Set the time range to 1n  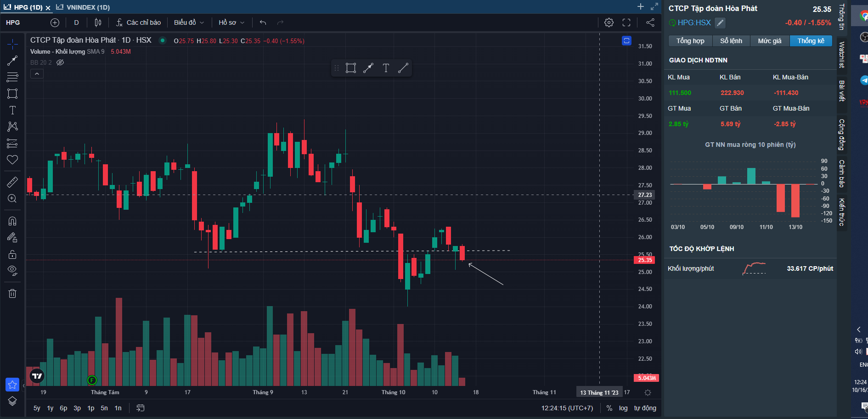click(118, 408)
